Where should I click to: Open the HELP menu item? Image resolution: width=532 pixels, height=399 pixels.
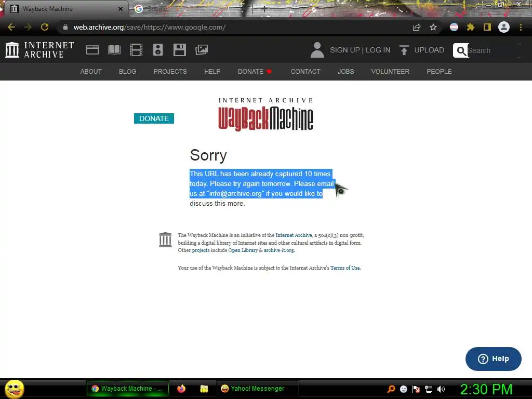[x=212, y=72]
